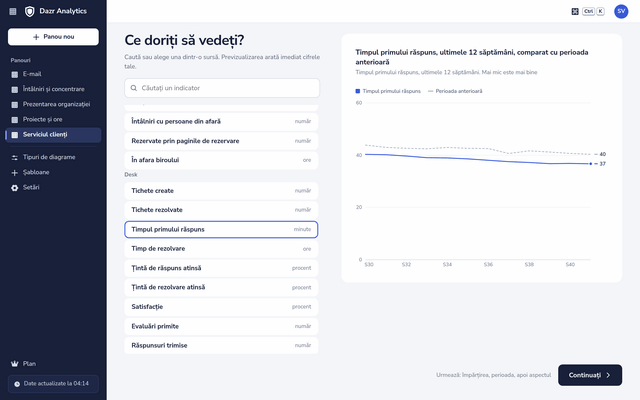
Task: Click the Șabloane plus icon
Action: 15,173
